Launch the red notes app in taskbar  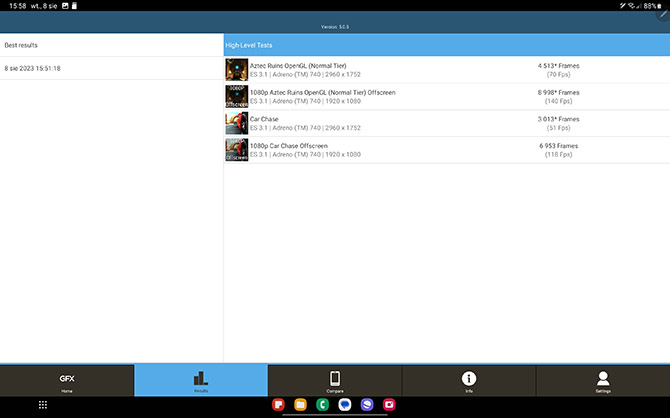point(278,404)
